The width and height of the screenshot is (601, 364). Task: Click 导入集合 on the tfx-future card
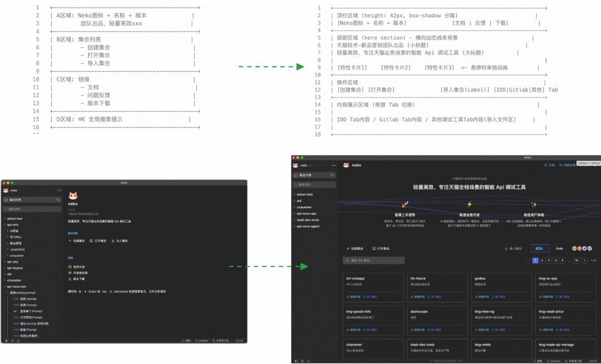coord(434,297)
